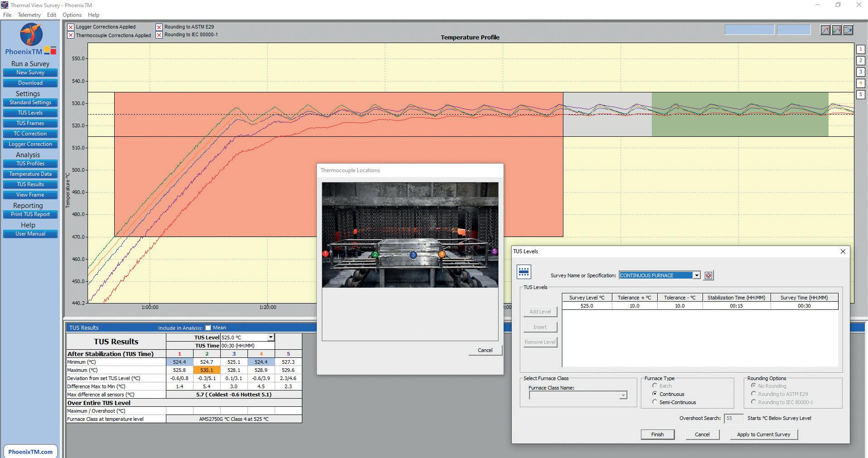The image size is (868, 458).
Task: Toggle Thermocouple Corrections Applied checkbox
Action: click(71, 35)
